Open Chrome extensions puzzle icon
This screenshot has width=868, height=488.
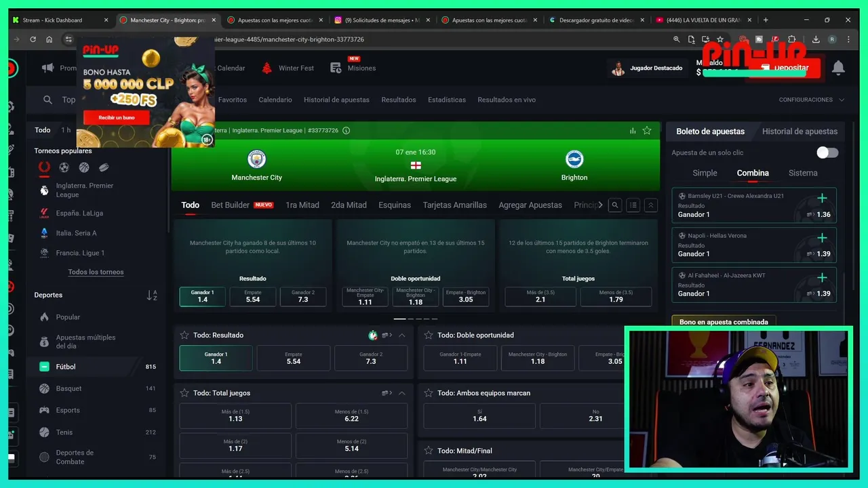pyautogui.click(x=792, y=39)
